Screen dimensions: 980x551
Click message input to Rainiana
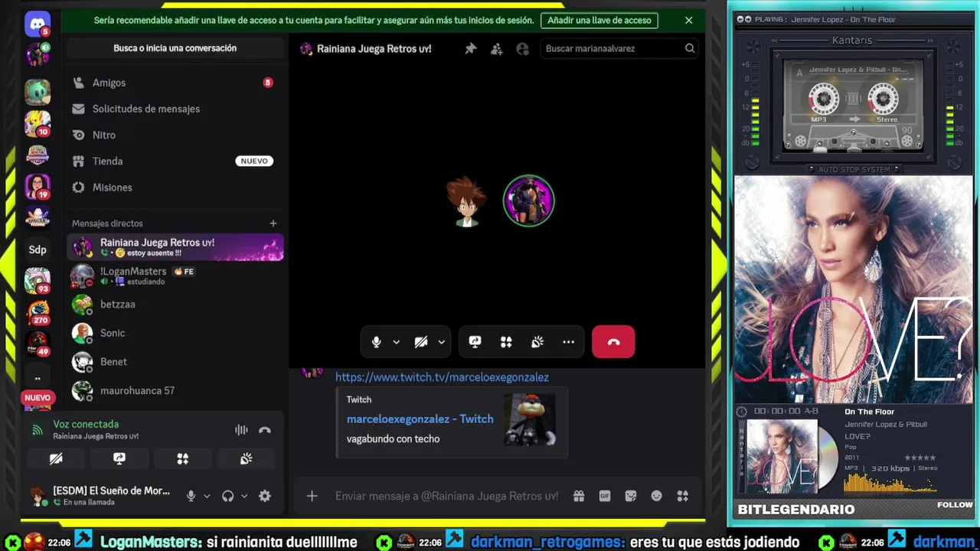pos(446,496)
